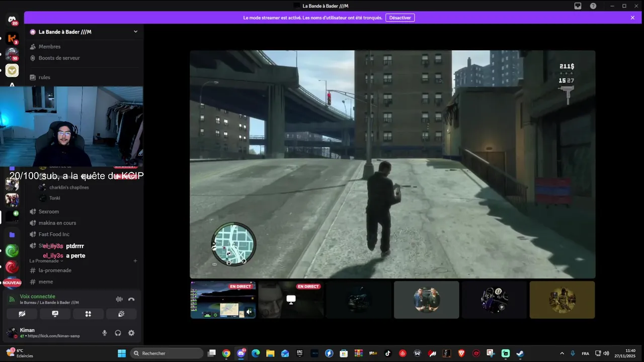Select second EN DIRECT stream thumbnail
The image size is (644, 362).
coord(291,300)
